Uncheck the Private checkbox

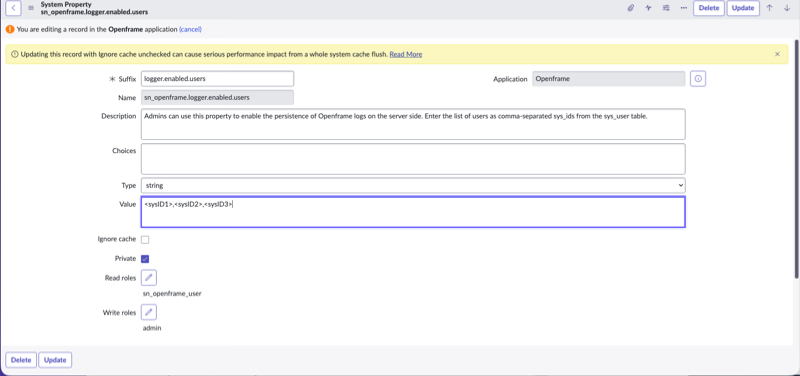tap(145, 259)
